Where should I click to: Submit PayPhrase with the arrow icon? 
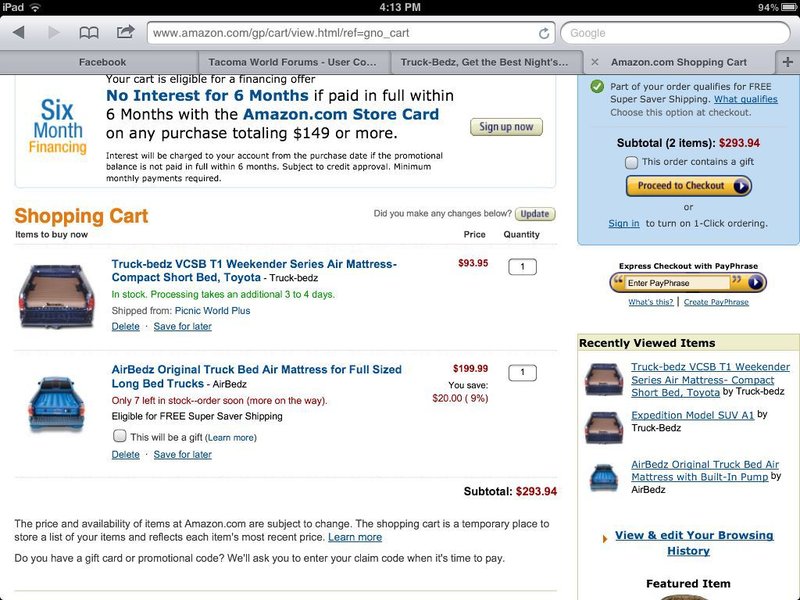click(x=756, y=282)
